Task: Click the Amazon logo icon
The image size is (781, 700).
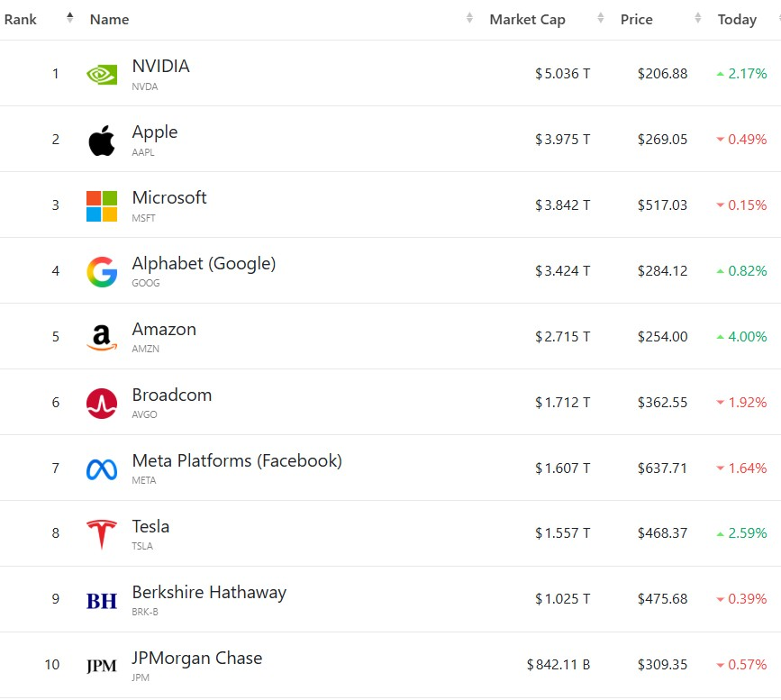Action: click(102, 338)
